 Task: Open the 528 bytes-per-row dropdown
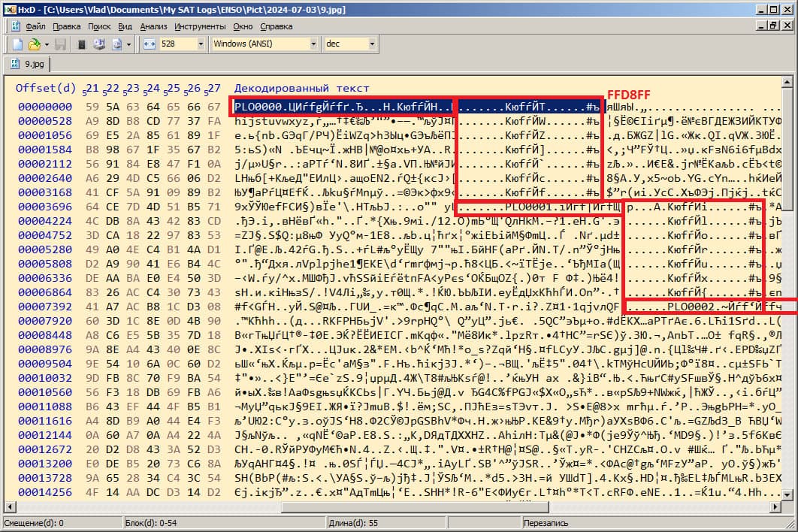click(201, 44)
